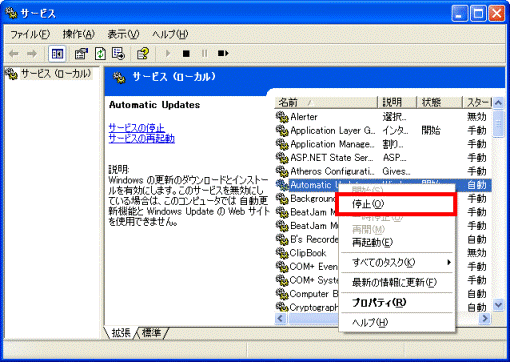
Task: Click scroll right arrow of services list
Action: (485, 318)
